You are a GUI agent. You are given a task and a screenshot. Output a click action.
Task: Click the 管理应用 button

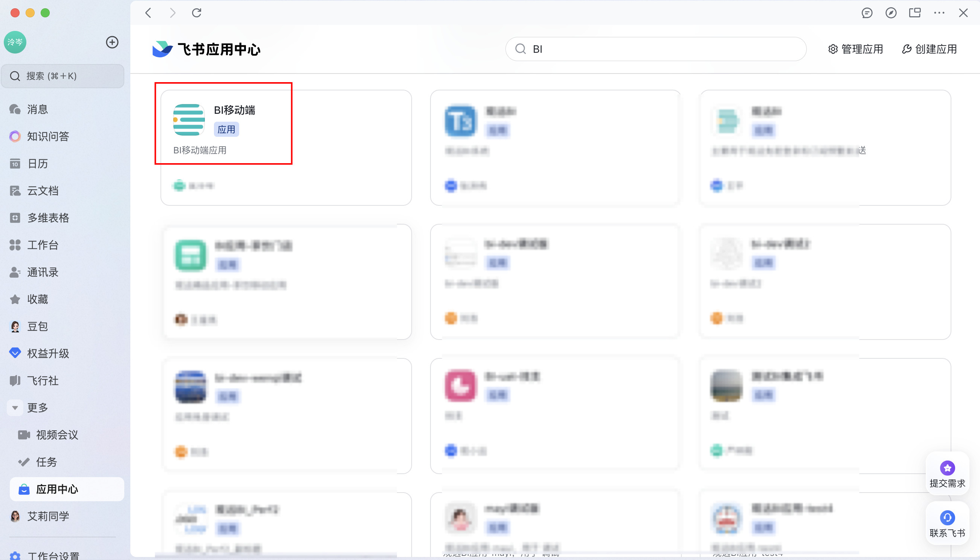[x=855, y=49]
